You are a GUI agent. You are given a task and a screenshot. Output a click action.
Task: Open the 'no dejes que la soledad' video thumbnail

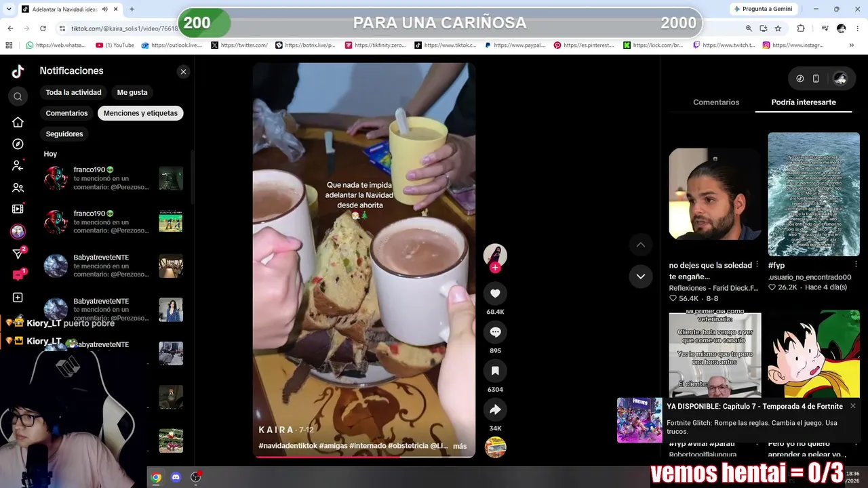(715, 195)
